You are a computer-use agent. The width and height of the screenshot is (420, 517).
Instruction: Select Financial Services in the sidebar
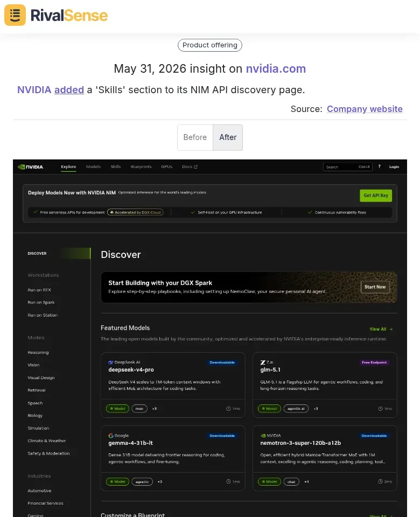pyautogui.click(x=45, y=504)
